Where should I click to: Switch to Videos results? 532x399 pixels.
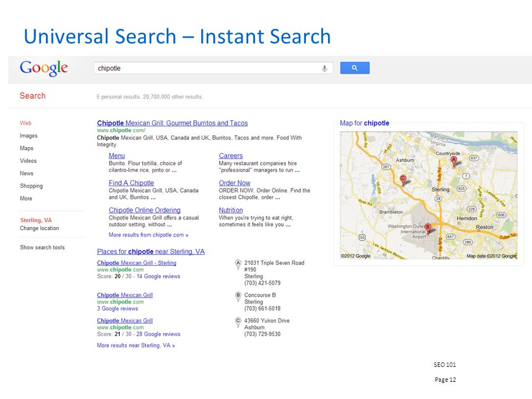click(28, 161)
